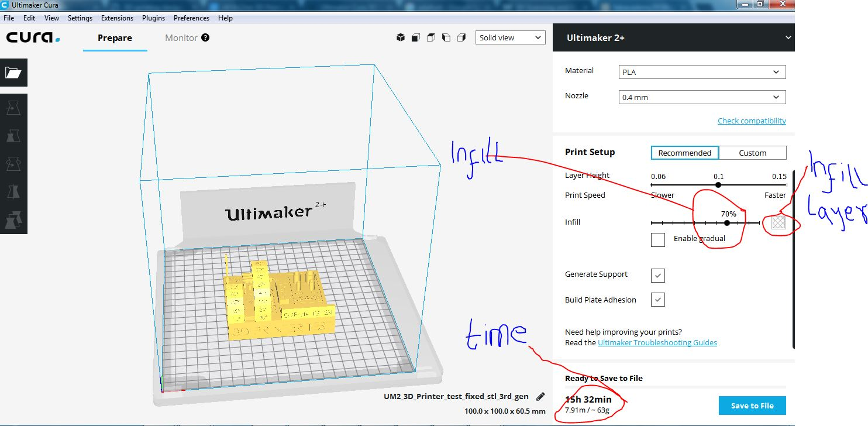Image resolution: width=868 pixels, height=426 pixels.
Task: Select the Per Model Settings tool
Action: (x=13, y=220)
